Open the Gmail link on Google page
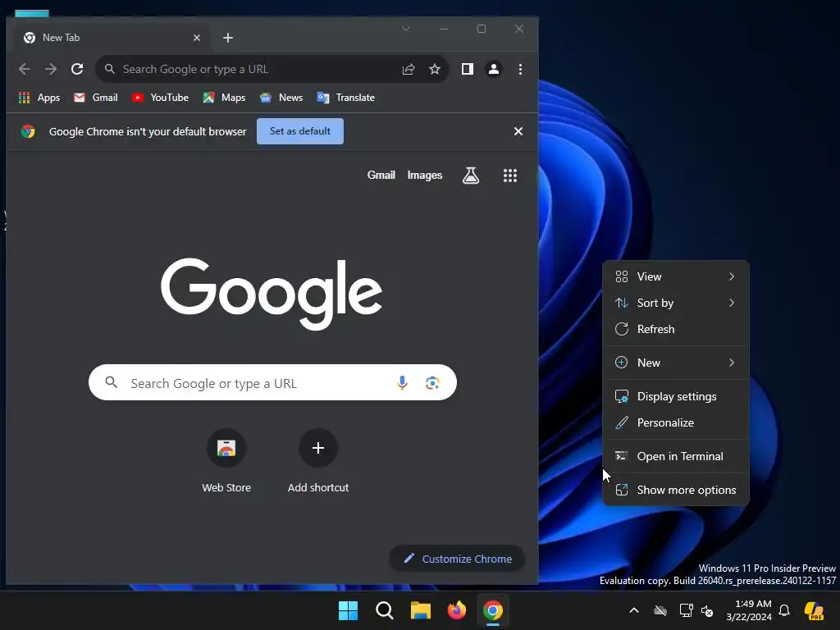This screenshot has width=840, height=630. coord(381,176)
